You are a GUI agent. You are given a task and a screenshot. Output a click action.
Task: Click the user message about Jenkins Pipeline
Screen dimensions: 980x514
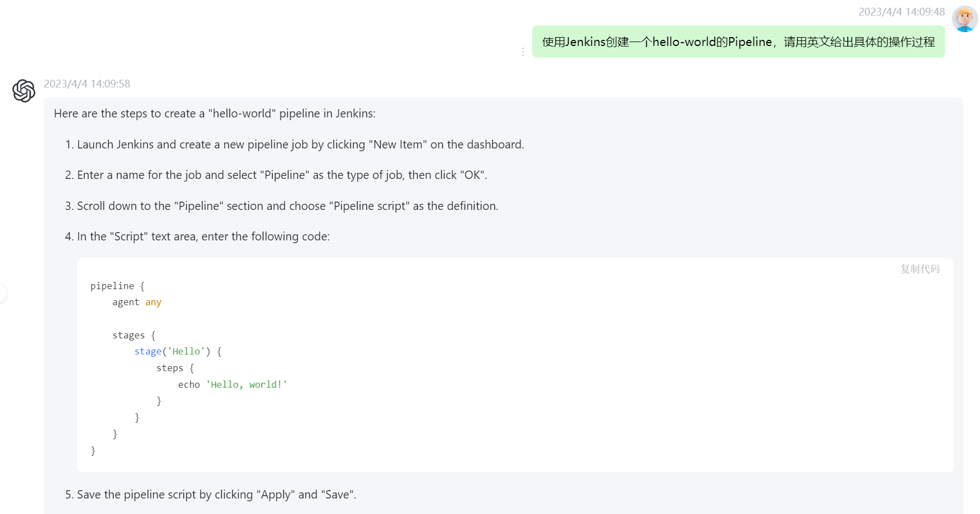point(738,42)
